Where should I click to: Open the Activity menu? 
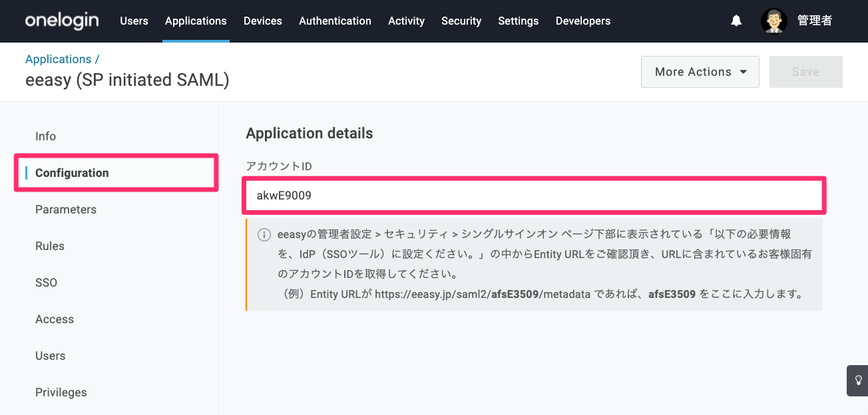tap(406, 21)
